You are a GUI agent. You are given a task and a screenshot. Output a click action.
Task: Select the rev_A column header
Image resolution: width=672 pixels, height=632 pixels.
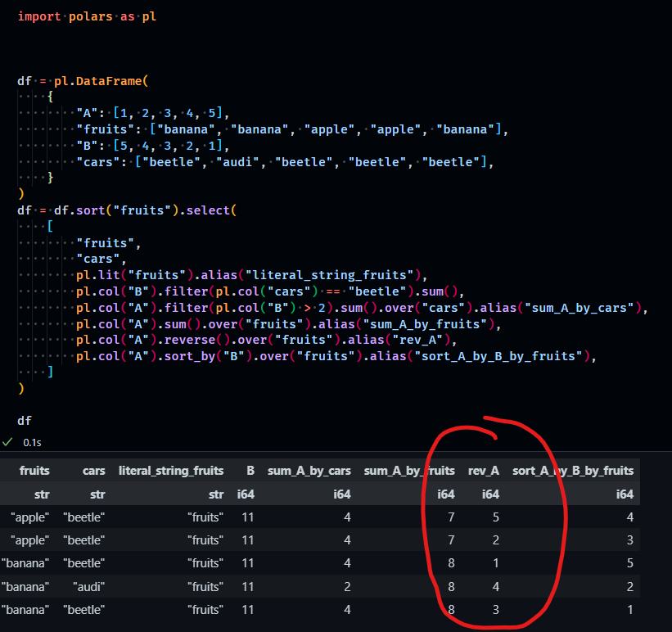pyautogui.click(x=484, y=471)
